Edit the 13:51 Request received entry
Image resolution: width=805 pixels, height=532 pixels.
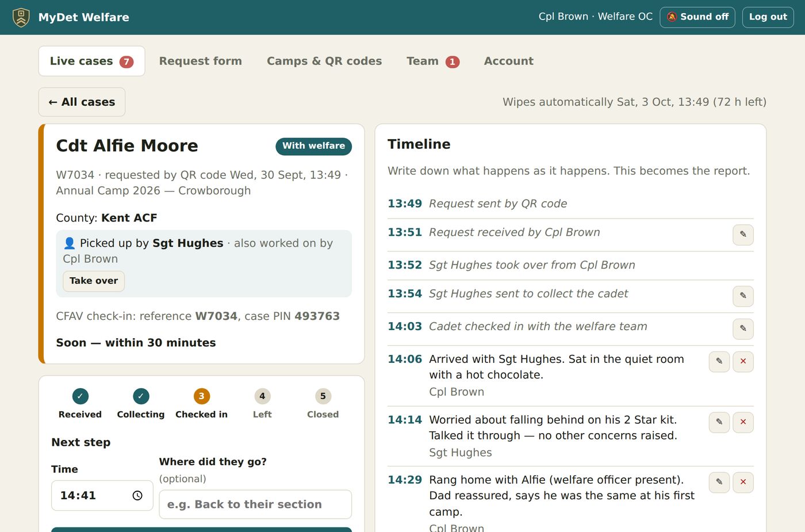[x=743, y=235]
